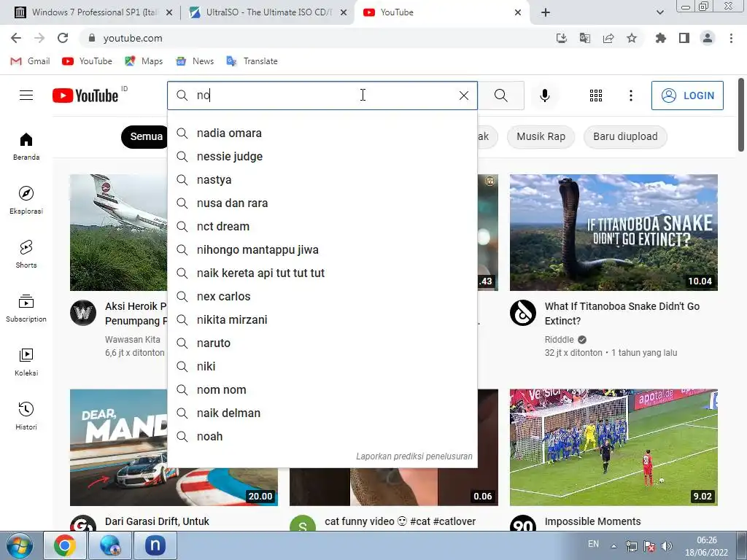Open Koleksi in the sidebar
Viewport: 747px width, 560px height.
[x=26, y=362]
